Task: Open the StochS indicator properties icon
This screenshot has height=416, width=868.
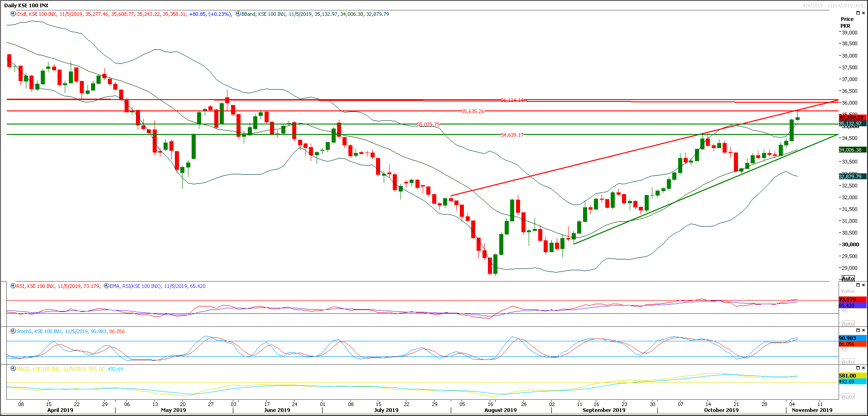Action: (12, 331)
